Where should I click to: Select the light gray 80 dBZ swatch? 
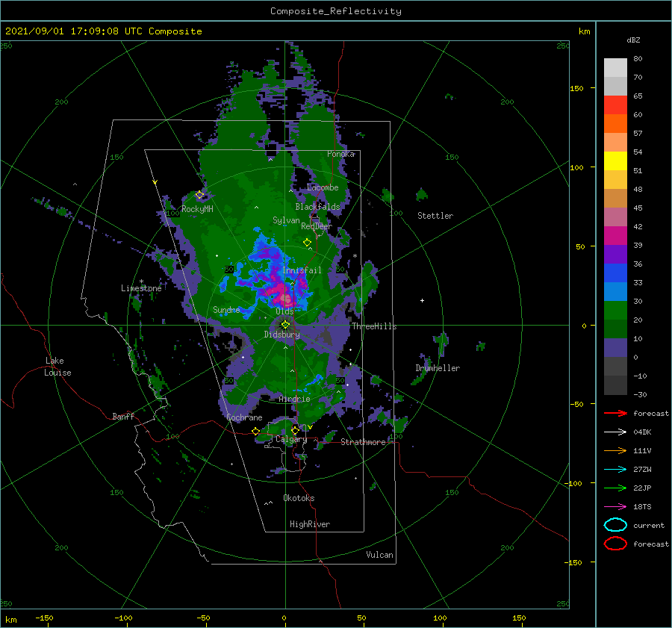(615, 67)
